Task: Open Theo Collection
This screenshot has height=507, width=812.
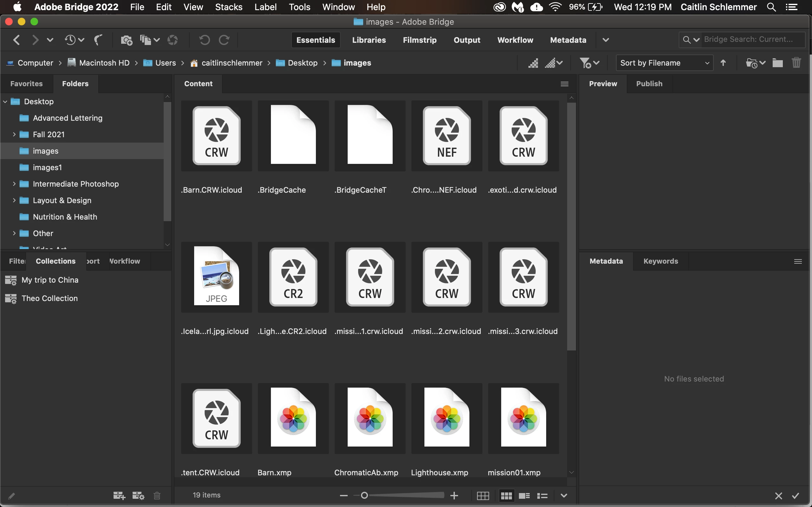Action: point(49,298)
